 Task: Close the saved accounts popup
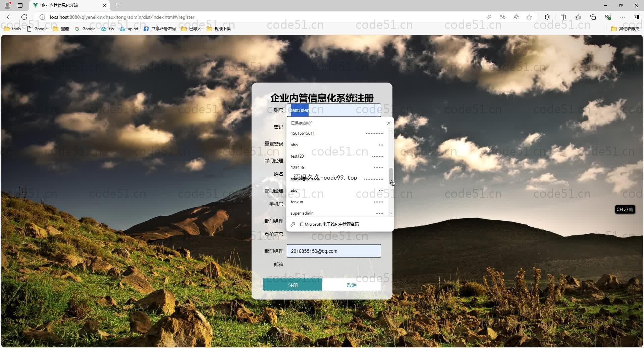pos(389,123)
